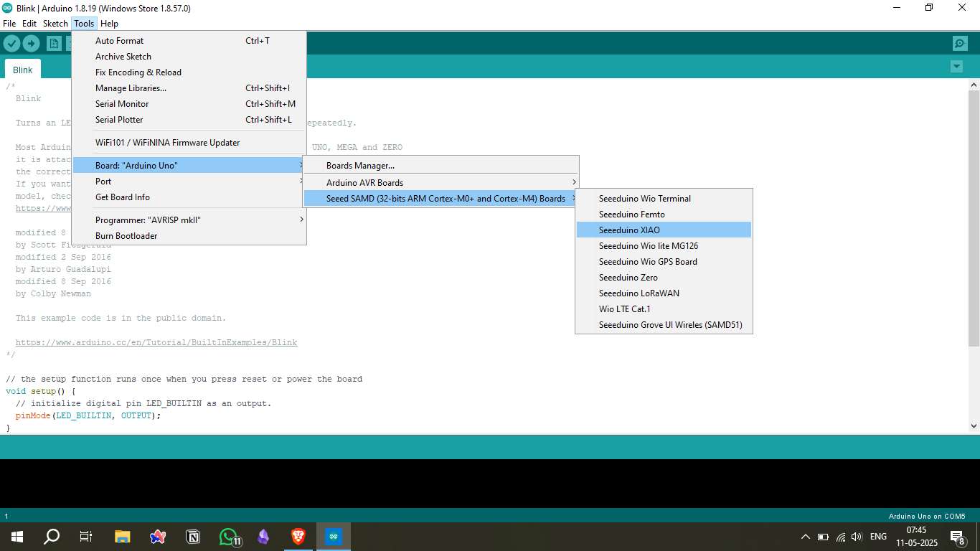Screen dimensions: 980x551
Task: Click "by Colby Newman" comment line
Action: coord(53,293)
